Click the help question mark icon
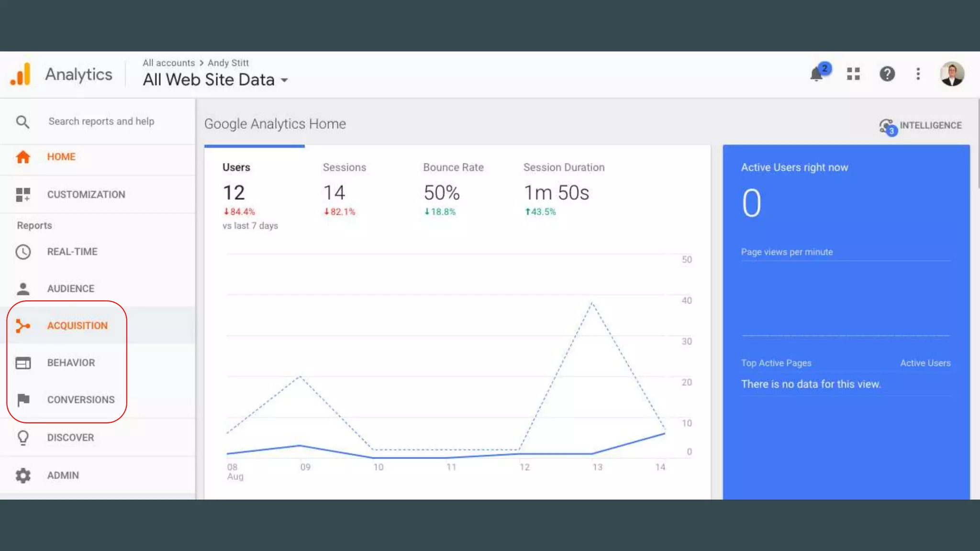980x551 pixels. coord(887,74)
